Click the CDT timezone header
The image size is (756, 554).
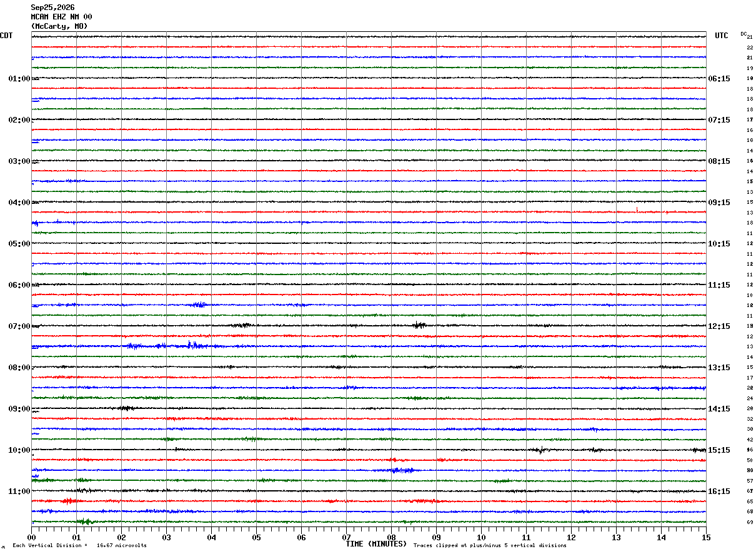6,36
